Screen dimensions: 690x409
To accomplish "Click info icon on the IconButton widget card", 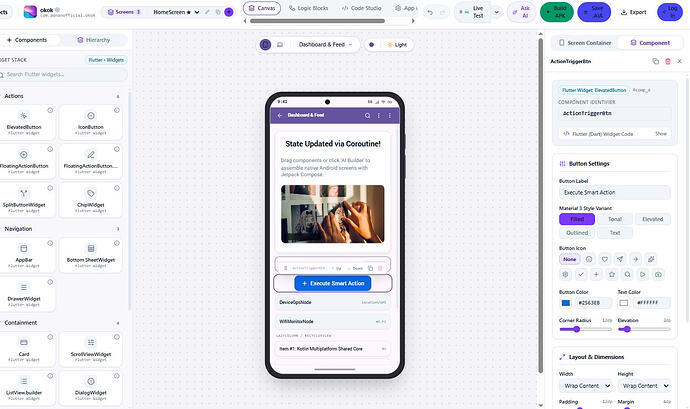I will click(117, 111).
